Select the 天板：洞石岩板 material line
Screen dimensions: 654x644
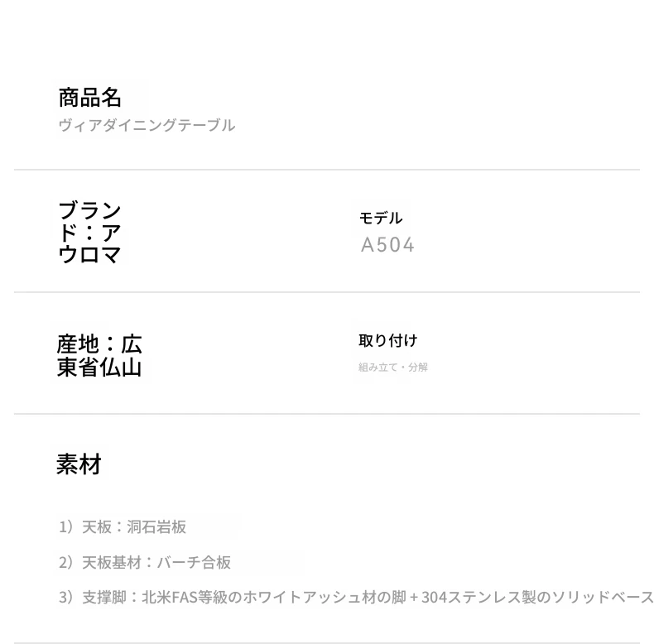[123, 526]
